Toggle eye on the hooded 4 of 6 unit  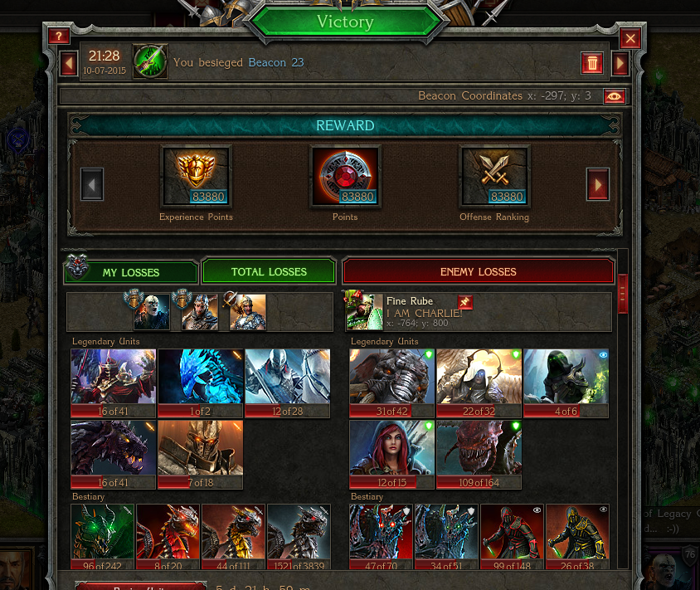click(x=603, y=354)
